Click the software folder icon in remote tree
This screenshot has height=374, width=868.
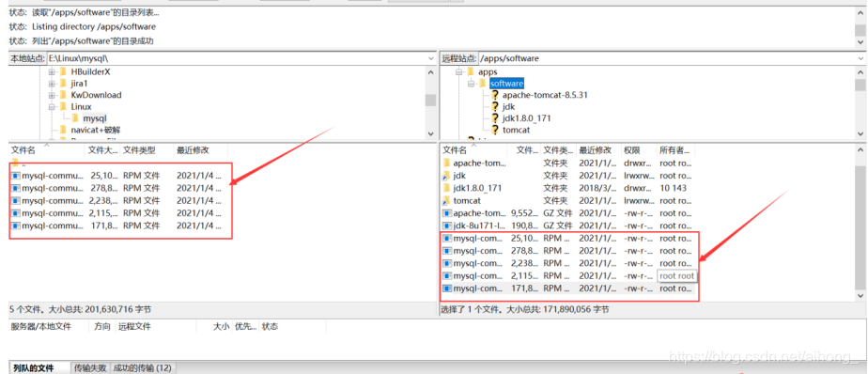point(483,83)
